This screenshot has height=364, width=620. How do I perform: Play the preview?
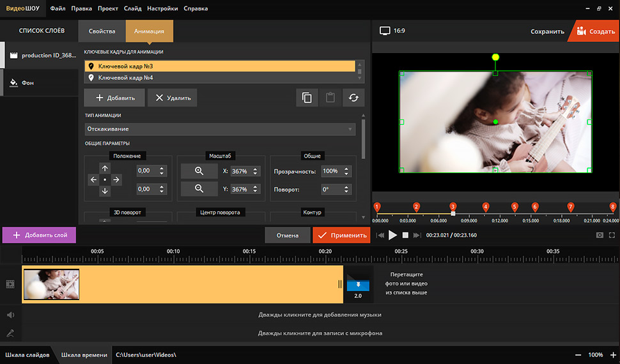click(x=392, y=235)
